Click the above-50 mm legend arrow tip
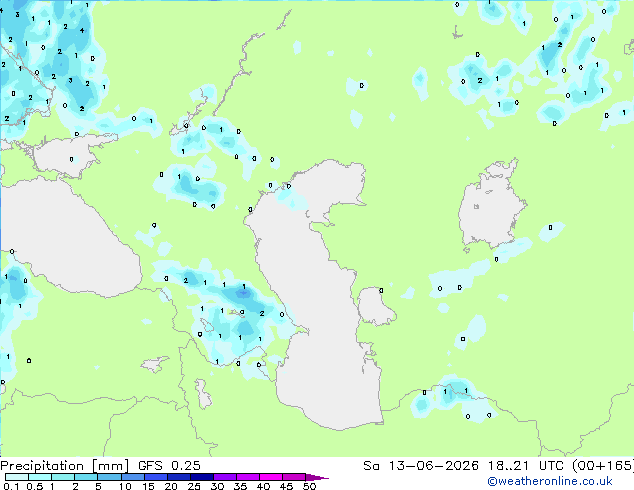Viewport: 634px width, 490px height. coord(317,477)
